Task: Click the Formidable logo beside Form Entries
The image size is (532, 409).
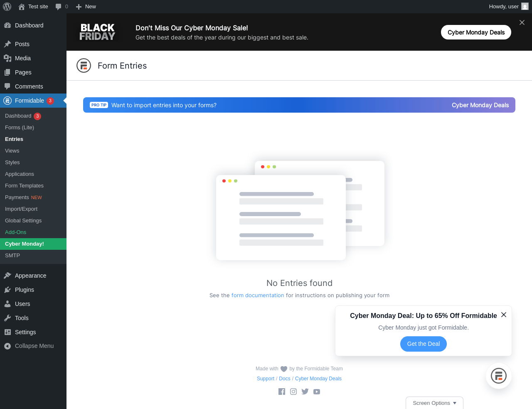Action: tap(84, 66)
